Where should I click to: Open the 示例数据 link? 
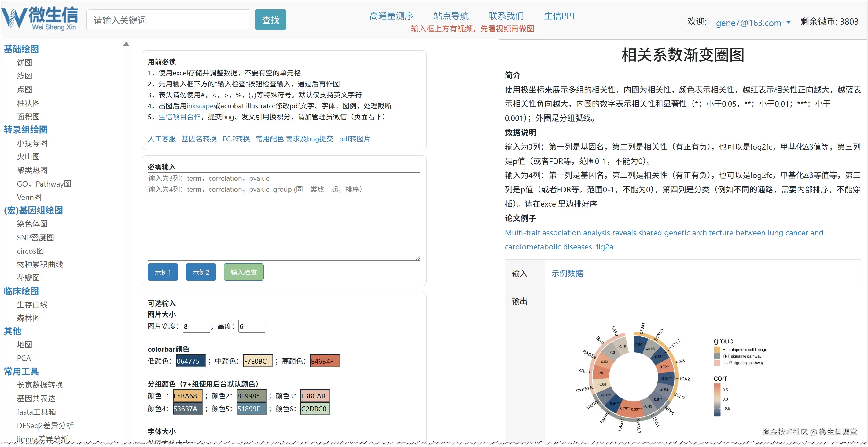567,273
